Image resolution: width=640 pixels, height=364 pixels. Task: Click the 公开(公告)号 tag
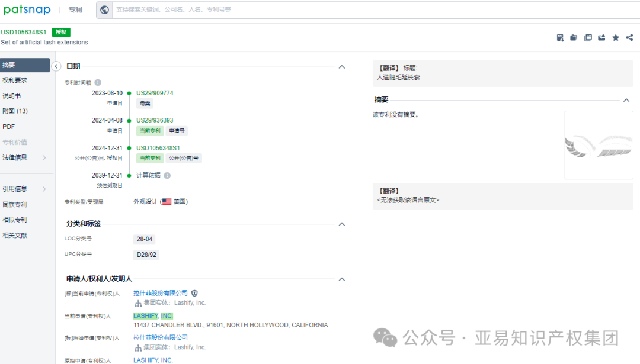(x=184, y=158)
